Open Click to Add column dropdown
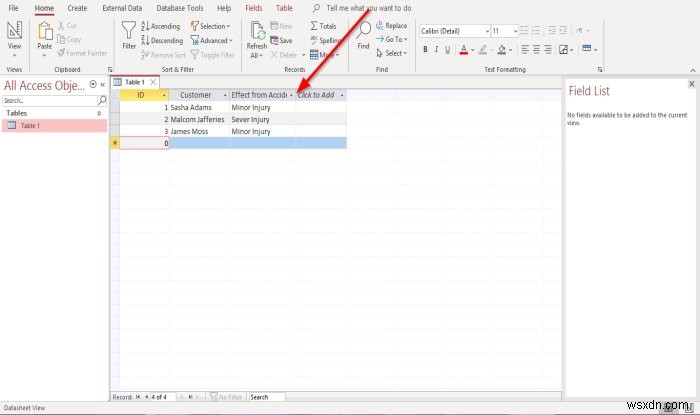Image resolution: width=700 pixels, height=415 pixels. (342, 95)
